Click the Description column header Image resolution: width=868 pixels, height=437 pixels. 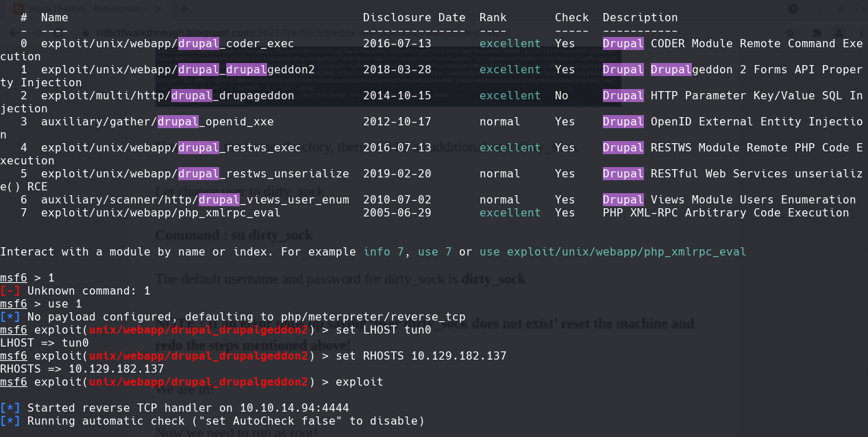pyautogui.click(x=641, y=18)
